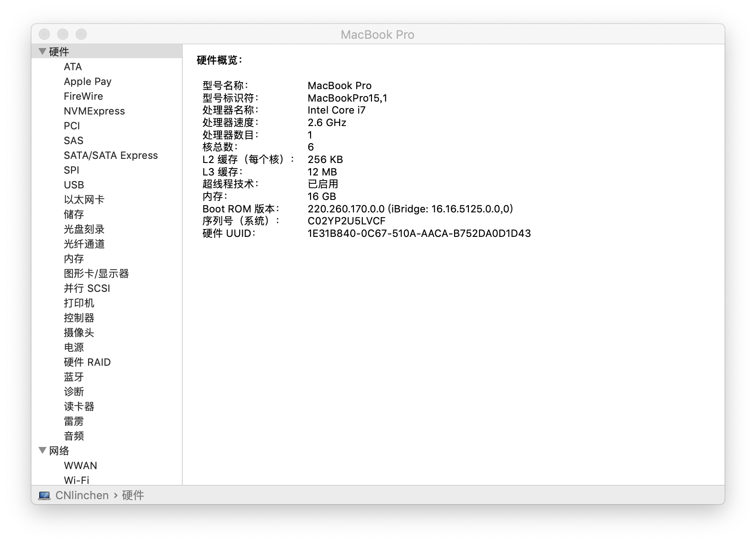The height and width of the screenshot is (543, 756).
Task: Click serial number C02YP2U5LVCF
Action: coord(347,221)
